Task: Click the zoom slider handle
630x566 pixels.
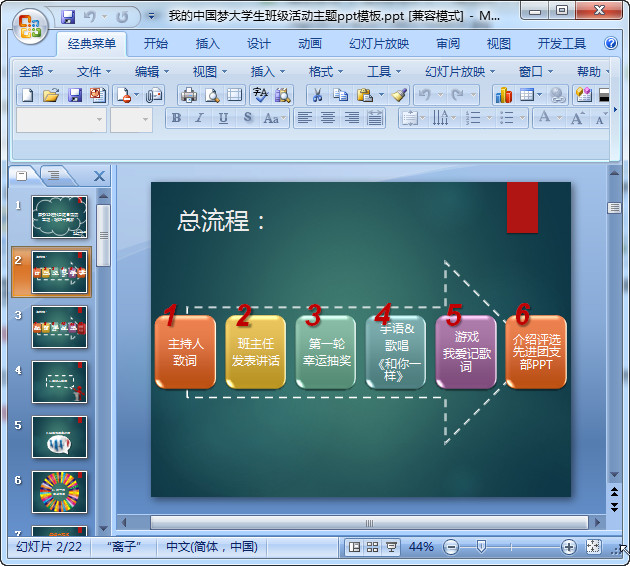Action: [x=481, y=546]
